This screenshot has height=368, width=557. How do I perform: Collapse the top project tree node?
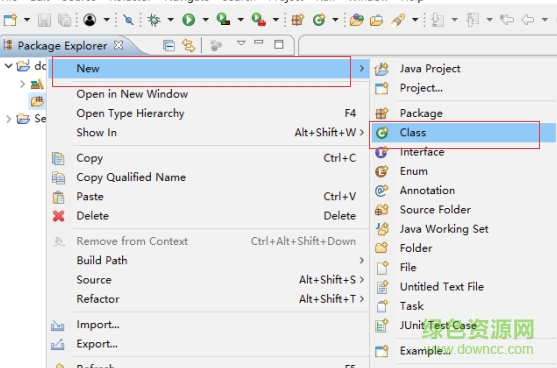click(8, 66)
